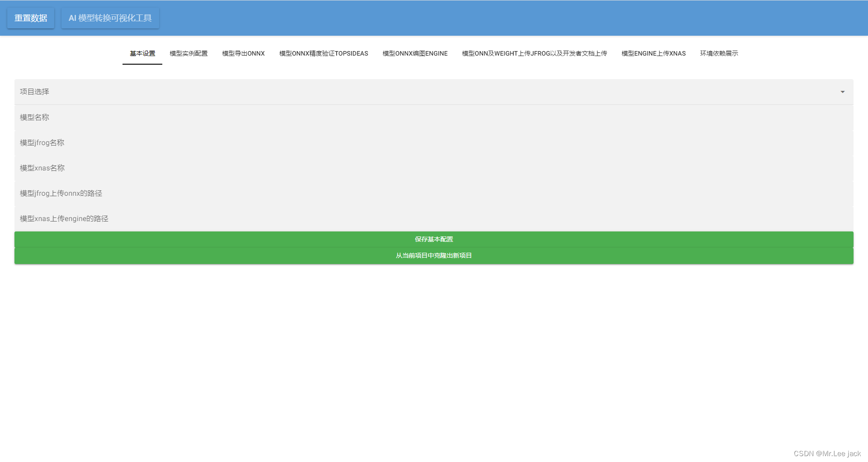Click the 从当前项目中克隆出新项目 button
The width and height of the screenshot is (868, 462).
pyautogui.click(x=434, y=256)
